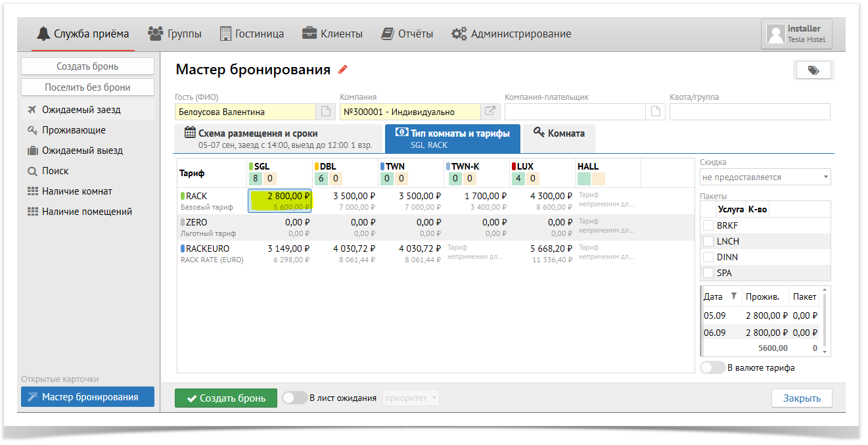Open the Администрирование menu

click(x=511, y=34)
